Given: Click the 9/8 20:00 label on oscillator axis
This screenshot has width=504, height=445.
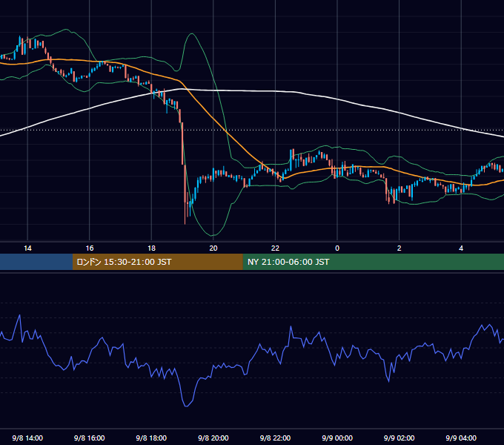Looking at the screenshot, I should [213, 438].
